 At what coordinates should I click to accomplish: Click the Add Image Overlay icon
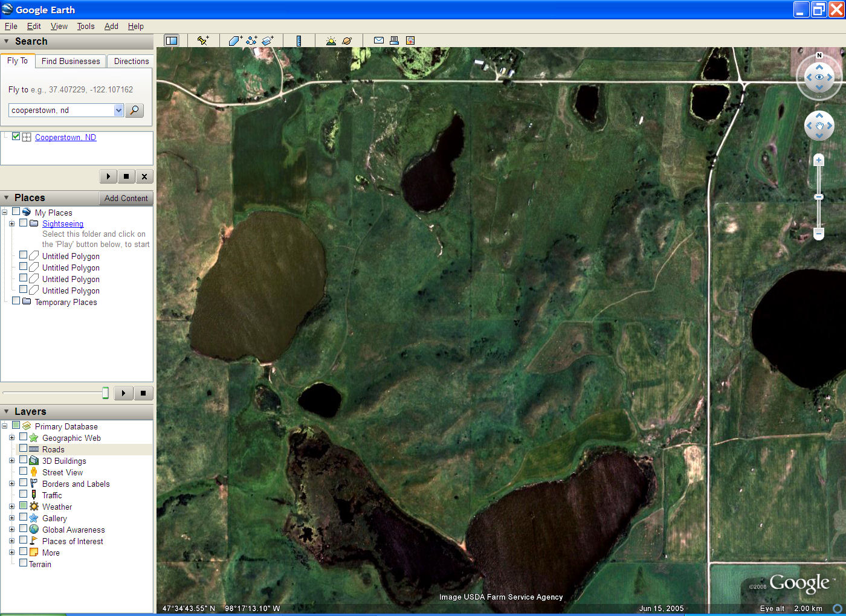pyautogui.click(x=268, y=40)
